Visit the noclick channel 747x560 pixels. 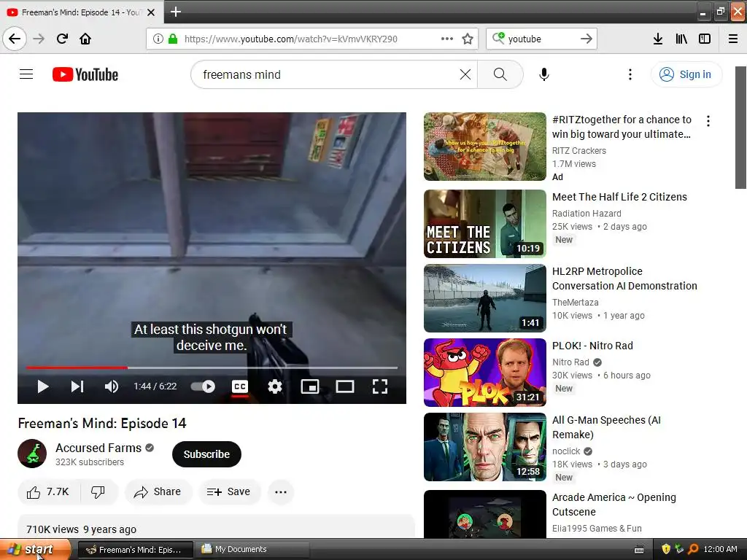tap(566, 451)
